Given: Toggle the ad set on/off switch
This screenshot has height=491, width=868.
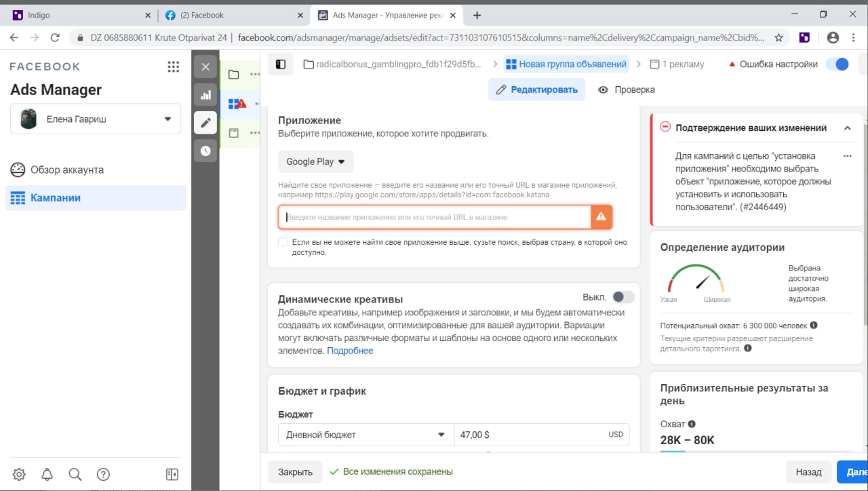Looking at the screenshot, I should [837, 64].
